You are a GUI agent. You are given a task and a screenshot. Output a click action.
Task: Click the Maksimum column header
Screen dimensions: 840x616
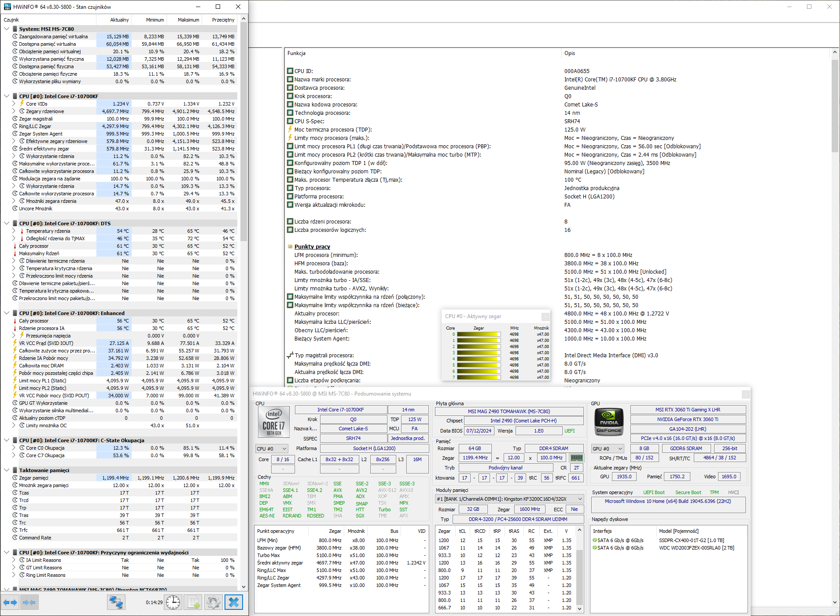(x=188, y=20)
